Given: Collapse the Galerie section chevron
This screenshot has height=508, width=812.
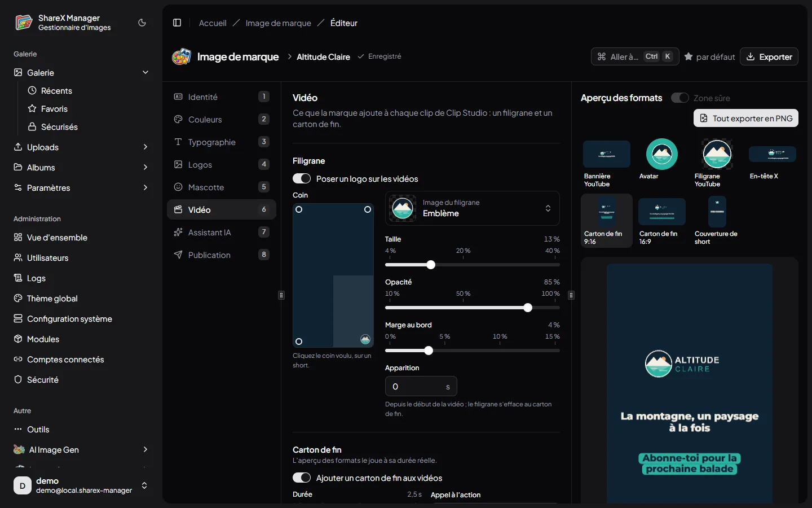Looking at the screenshot, I should pyautogui.click(x=145, y=72).
